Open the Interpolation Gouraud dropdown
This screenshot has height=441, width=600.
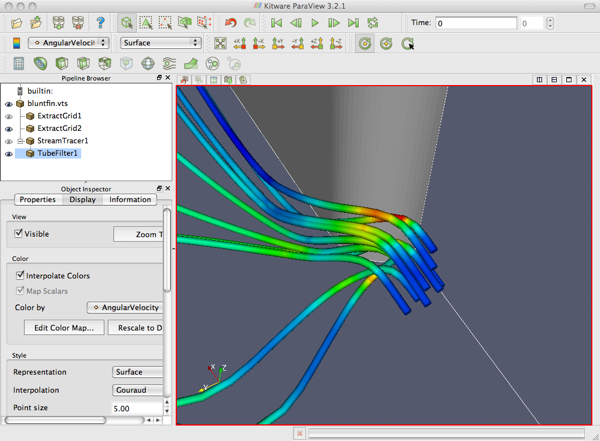coord(138,390)
